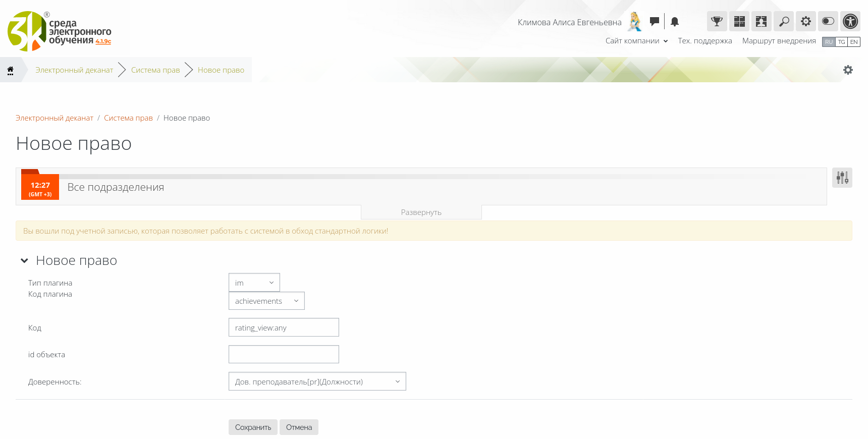The width and height of the screenshot is (868, 439).
Task: Click the Отмена button
Action: [x=299, y=427]
